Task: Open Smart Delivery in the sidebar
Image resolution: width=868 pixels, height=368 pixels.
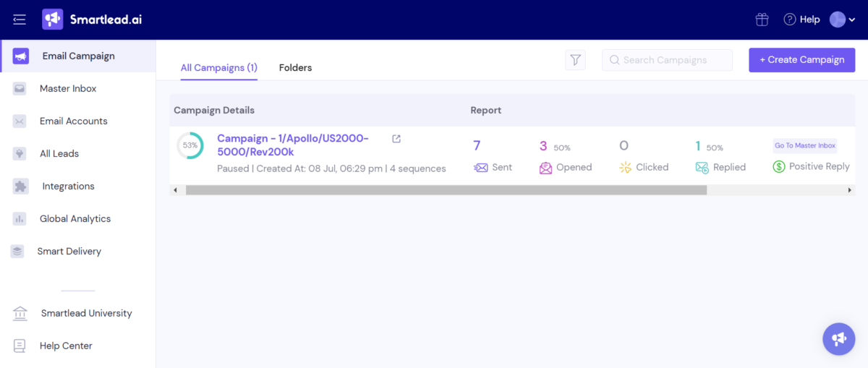Action: [69, 251]
